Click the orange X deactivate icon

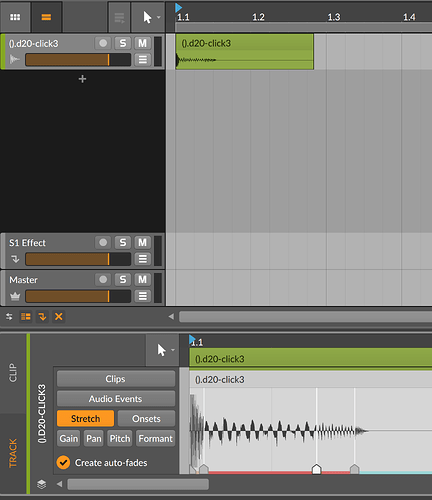coord(59,317)
